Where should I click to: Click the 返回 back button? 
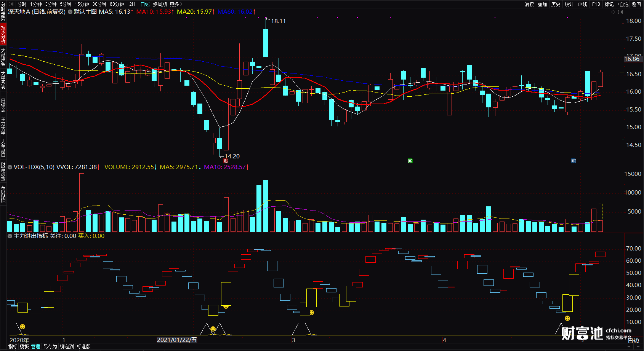point(636,4)
